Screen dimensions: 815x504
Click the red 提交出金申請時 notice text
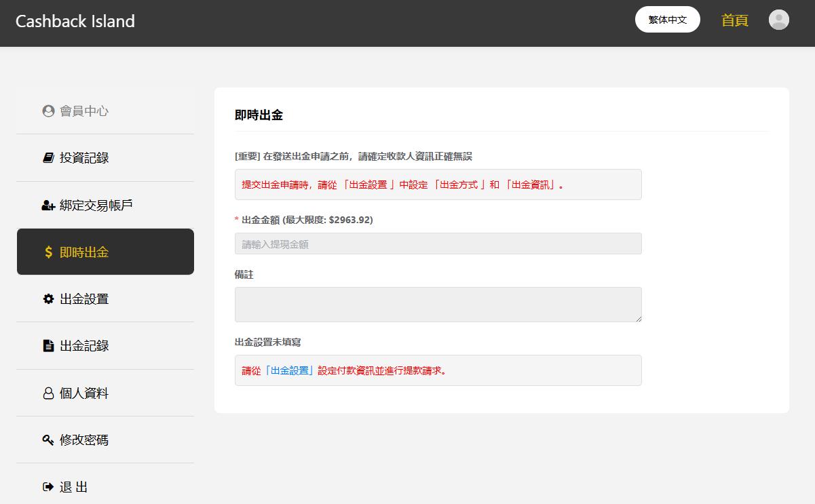click(x=403, y=185)
